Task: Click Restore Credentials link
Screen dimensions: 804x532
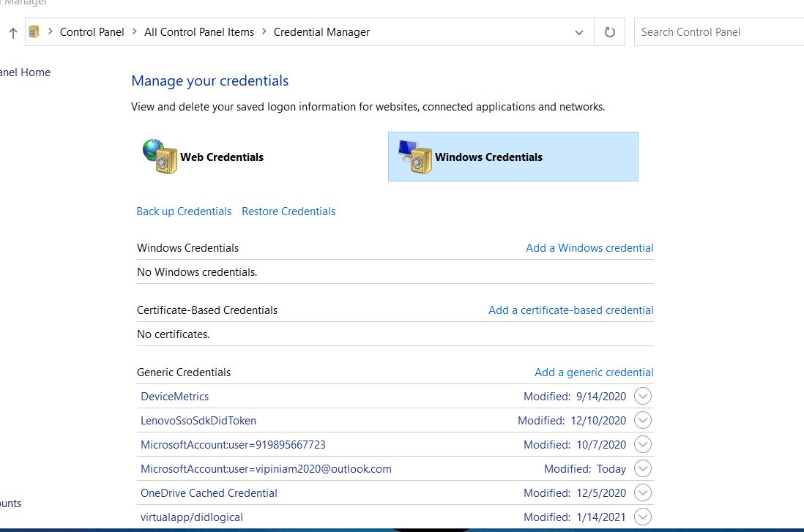Action: click(289, 211)
